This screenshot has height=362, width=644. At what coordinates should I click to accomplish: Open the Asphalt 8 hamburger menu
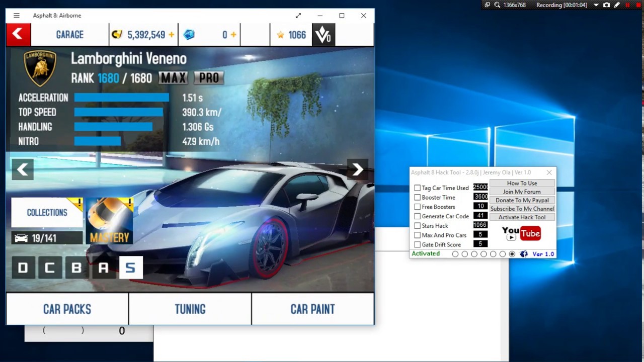point(17,16)
